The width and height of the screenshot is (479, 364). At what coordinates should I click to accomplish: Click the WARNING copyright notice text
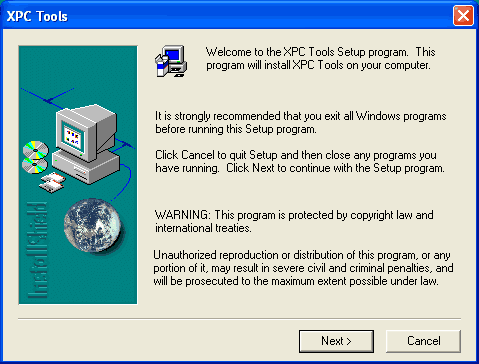pyautogui.click(x=294, y=221)
